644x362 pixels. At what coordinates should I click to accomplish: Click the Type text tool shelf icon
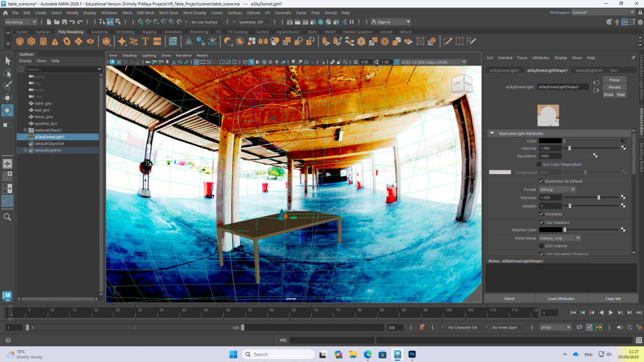(x=145, y=41)
